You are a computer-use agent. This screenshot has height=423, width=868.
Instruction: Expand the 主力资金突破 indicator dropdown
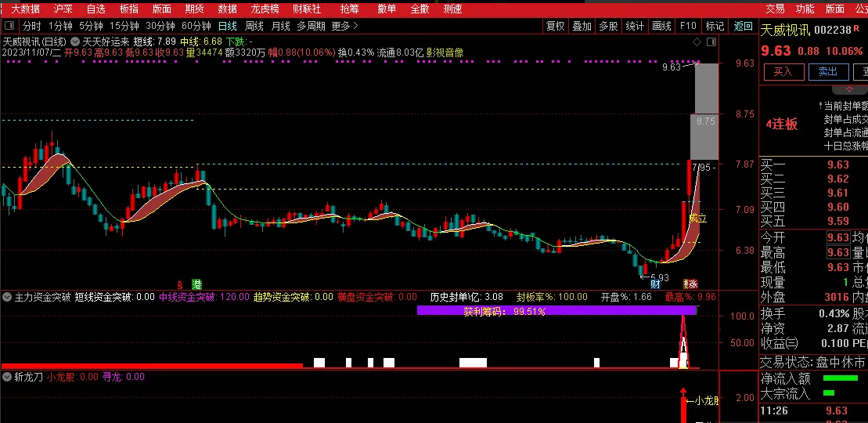(x=7, y=298)
